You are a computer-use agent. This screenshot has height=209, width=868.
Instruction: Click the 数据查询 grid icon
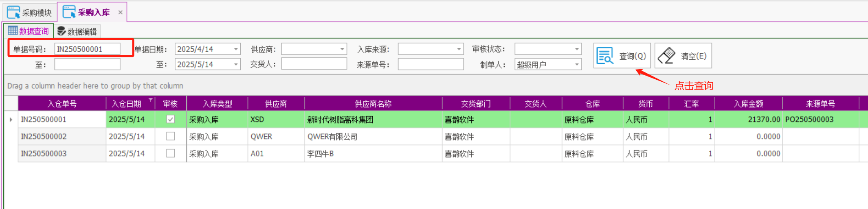pyautogui.click(x=13, y=30)
